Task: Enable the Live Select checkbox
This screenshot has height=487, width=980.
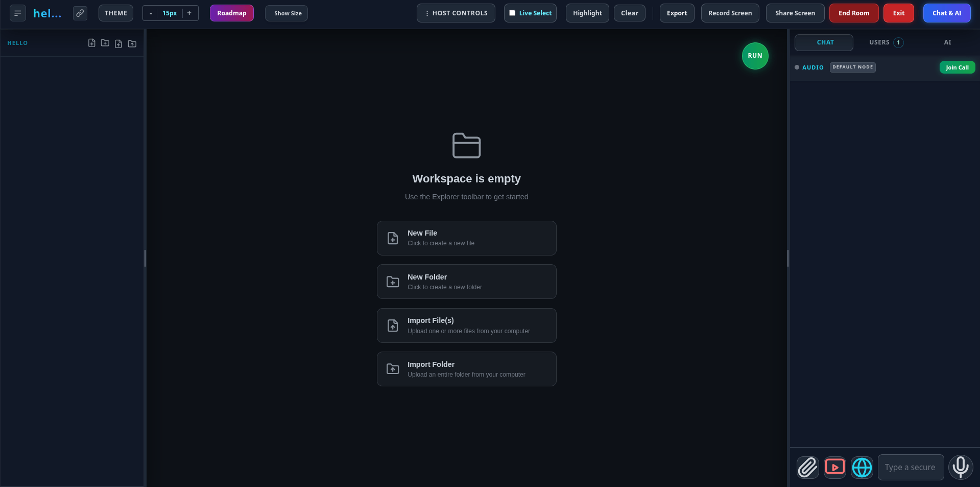Action: tap(512, 13)
